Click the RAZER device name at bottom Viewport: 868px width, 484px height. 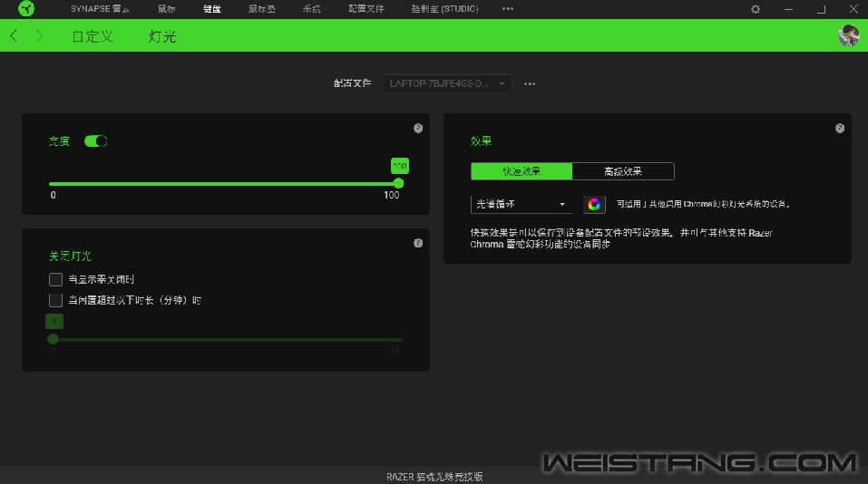point(434,476)
